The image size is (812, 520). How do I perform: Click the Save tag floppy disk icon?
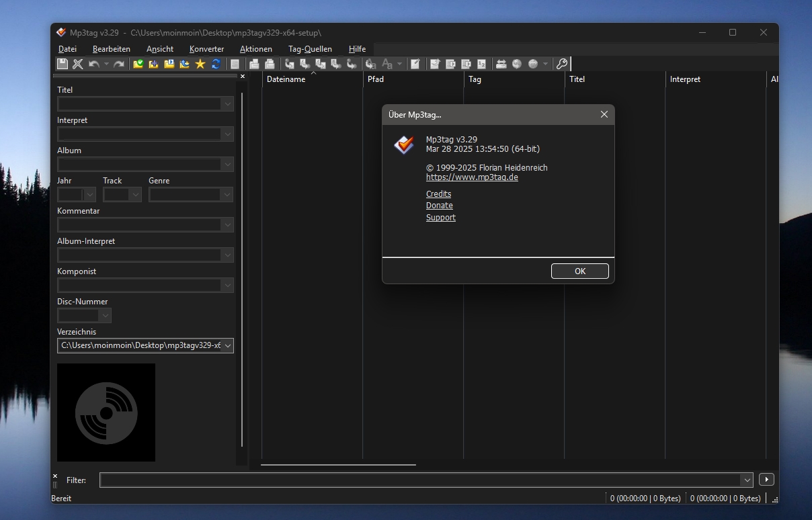63,64
